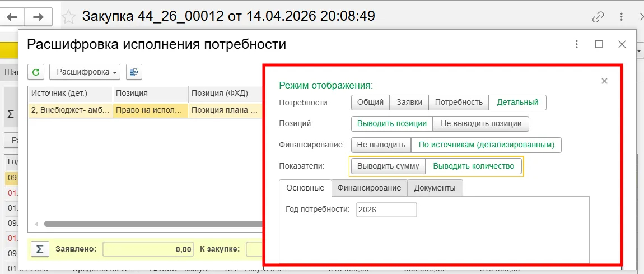This screenshot has width=644, height=274.
Task: Add document to favorites with star icon
Action: (x=69, y=16)
